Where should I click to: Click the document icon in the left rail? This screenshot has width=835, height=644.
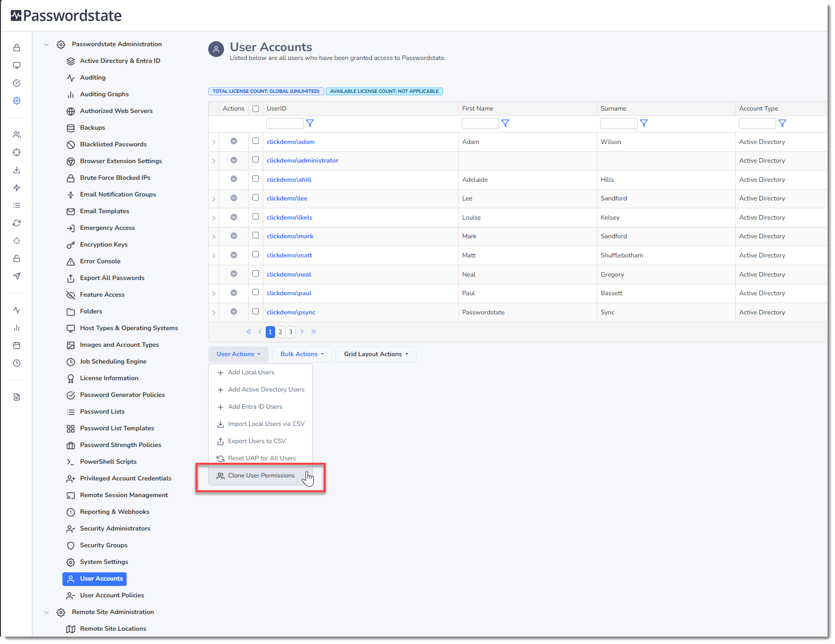tap(17, 397)
